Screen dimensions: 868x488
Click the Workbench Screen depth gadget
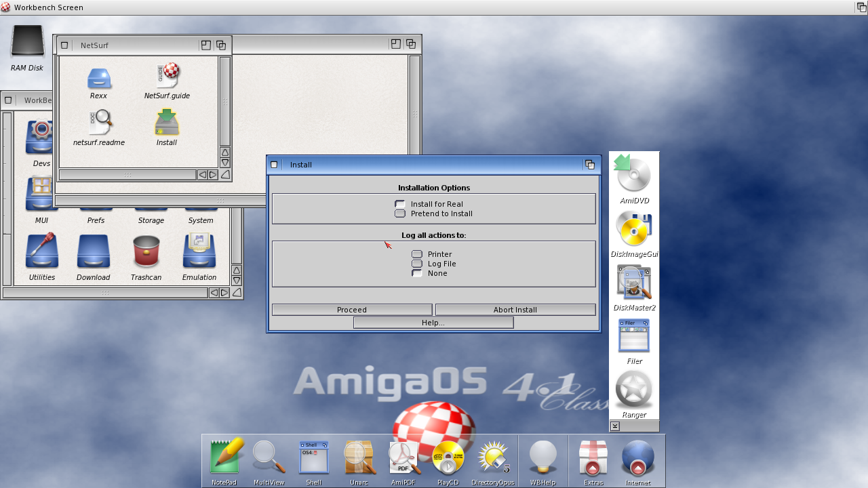(x=861, y=7)
